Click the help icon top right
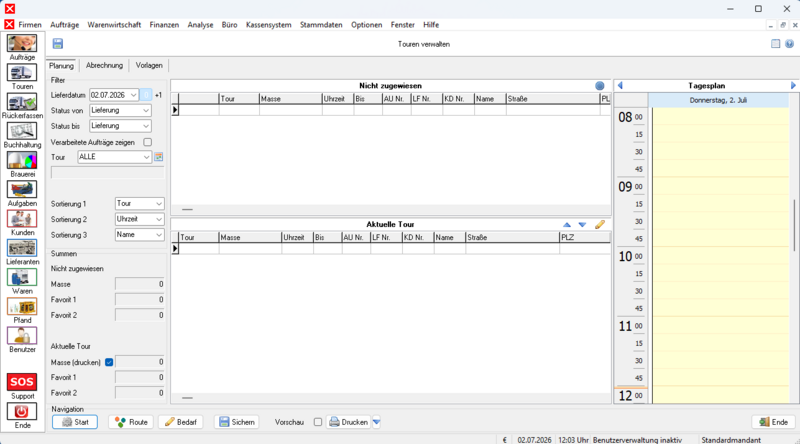800x444 pixels. (789, 44)
